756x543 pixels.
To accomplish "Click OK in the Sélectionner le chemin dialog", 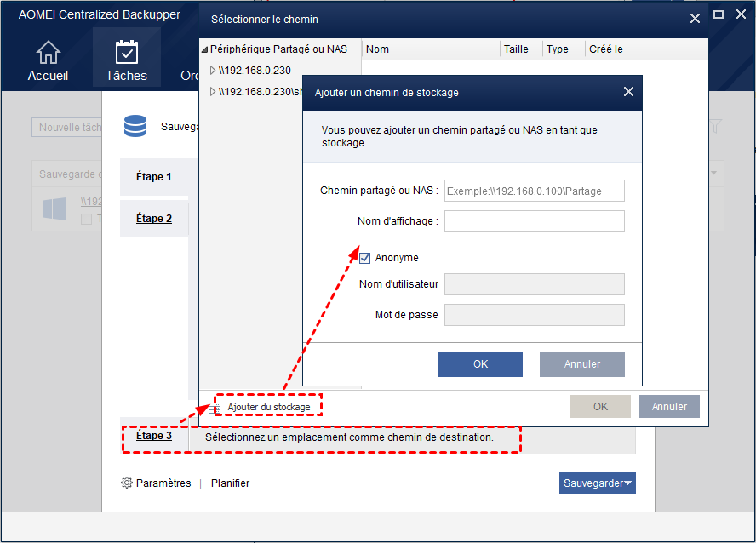I will [x=600, y=406].
